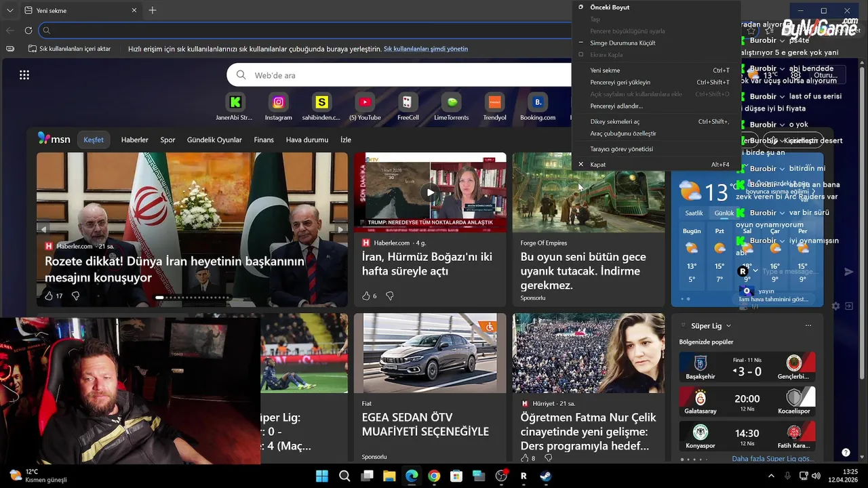
Task: Open Microsoft Store from the taskbar
Action: [x=456, y=476]
